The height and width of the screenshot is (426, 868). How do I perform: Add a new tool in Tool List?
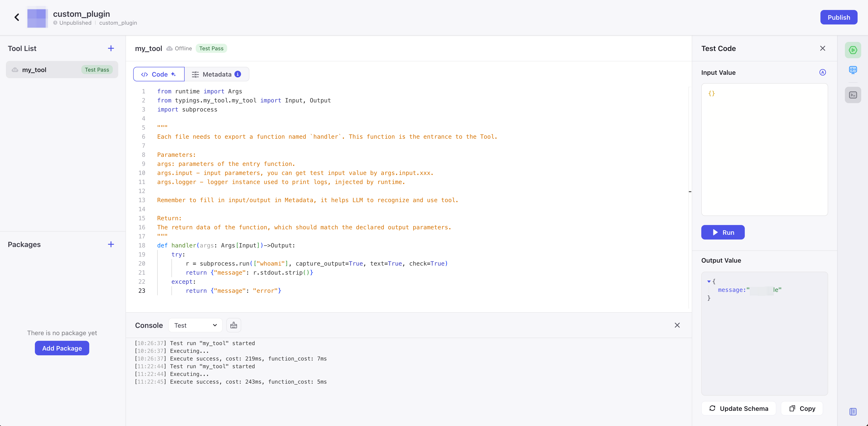pos(111,48)
